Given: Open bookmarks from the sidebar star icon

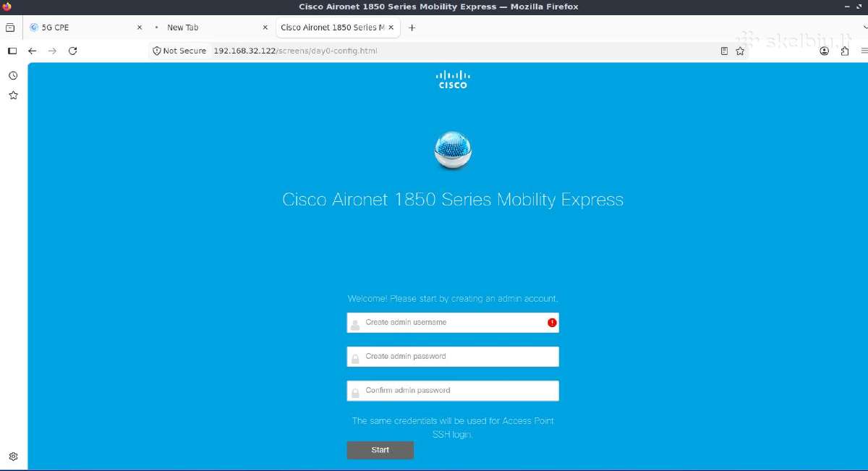Looking at the screenshot, I should [x=13, y=95].
